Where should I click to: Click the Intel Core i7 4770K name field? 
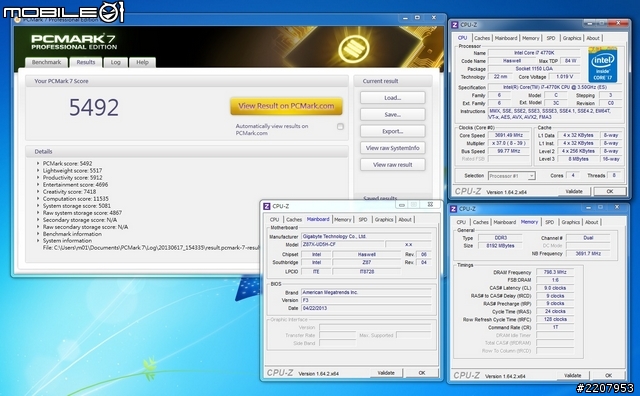click(534, 53)
